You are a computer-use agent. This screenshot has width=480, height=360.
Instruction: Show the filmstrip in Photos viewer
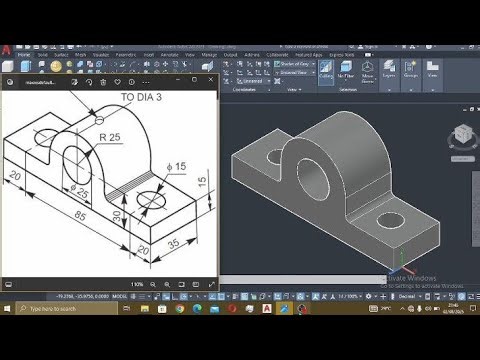9,284
